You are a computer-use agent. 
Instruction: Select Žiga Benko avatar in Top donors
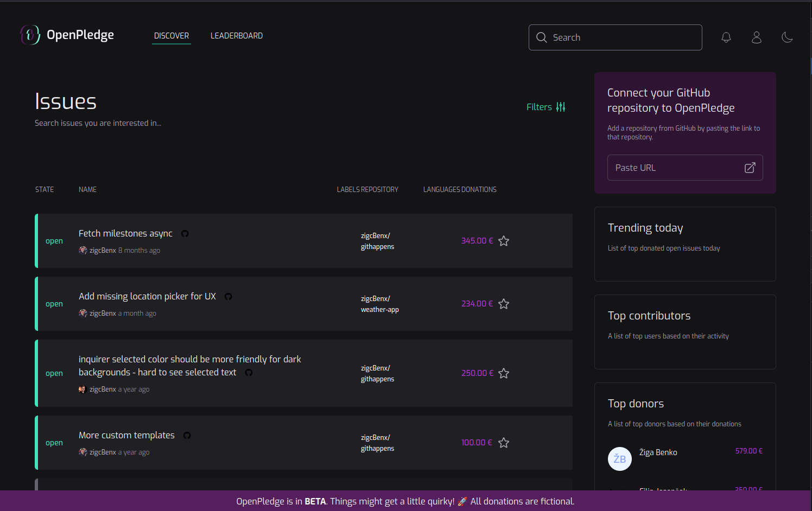619,459
